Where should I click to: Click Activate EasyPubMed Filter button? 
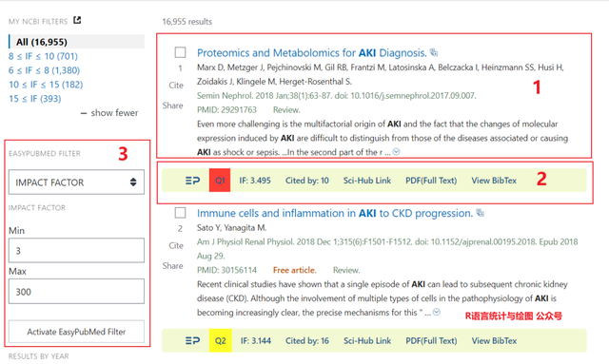(76, 332)
